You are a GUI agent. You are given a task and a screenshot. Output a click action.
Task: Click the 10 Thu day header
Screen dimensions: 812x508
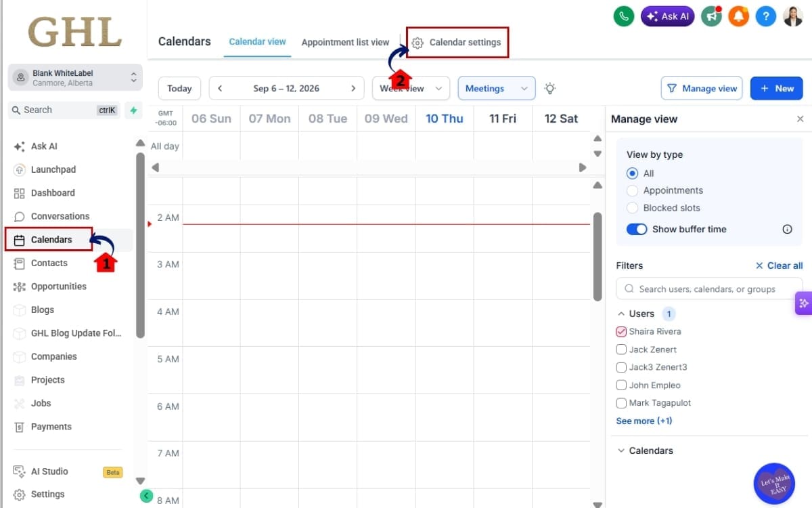[444, 119]
